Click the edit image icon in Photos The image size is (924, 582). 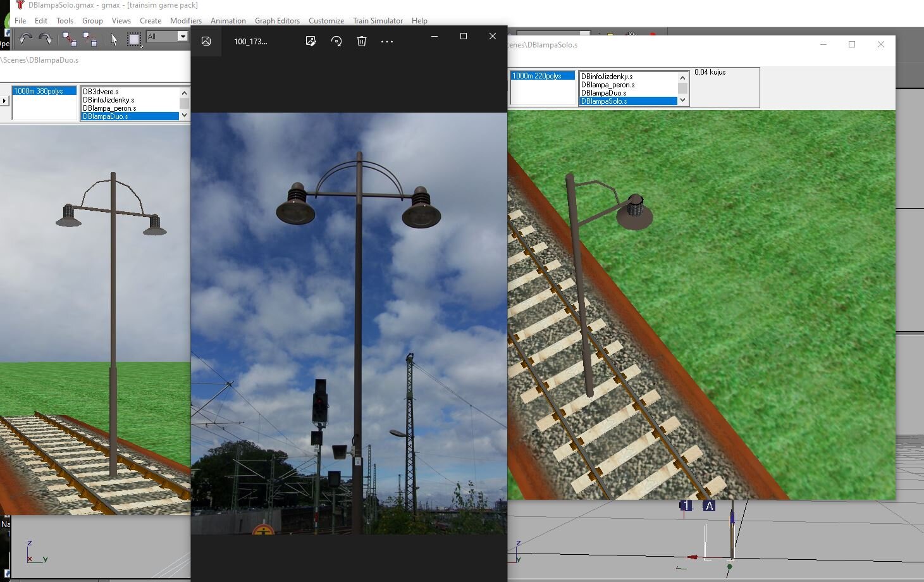pyautogui.click(x=311, y=41)
